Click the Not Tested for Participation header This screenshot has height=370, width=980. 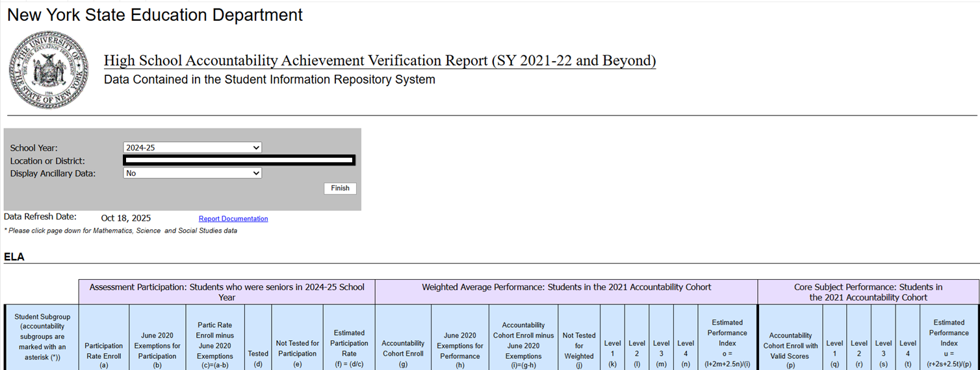[x=297, y=338]
